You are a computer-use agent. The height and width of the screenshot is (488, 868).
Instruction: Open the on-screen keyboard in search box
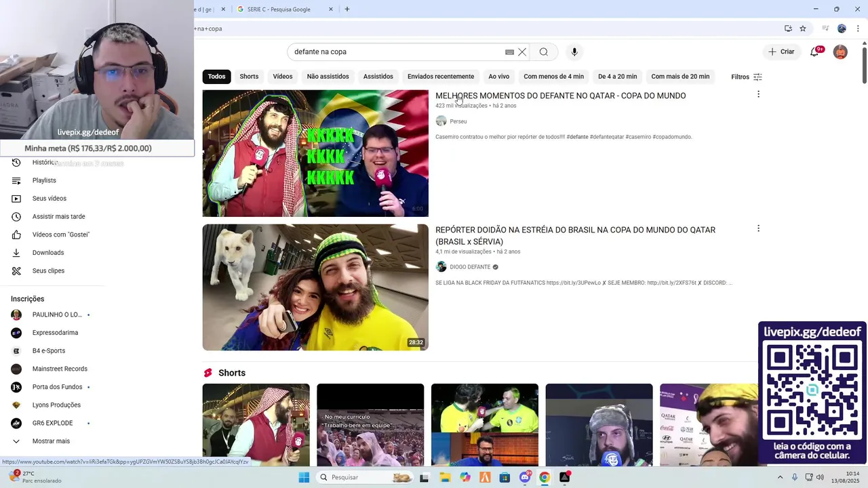coord(509,52)
